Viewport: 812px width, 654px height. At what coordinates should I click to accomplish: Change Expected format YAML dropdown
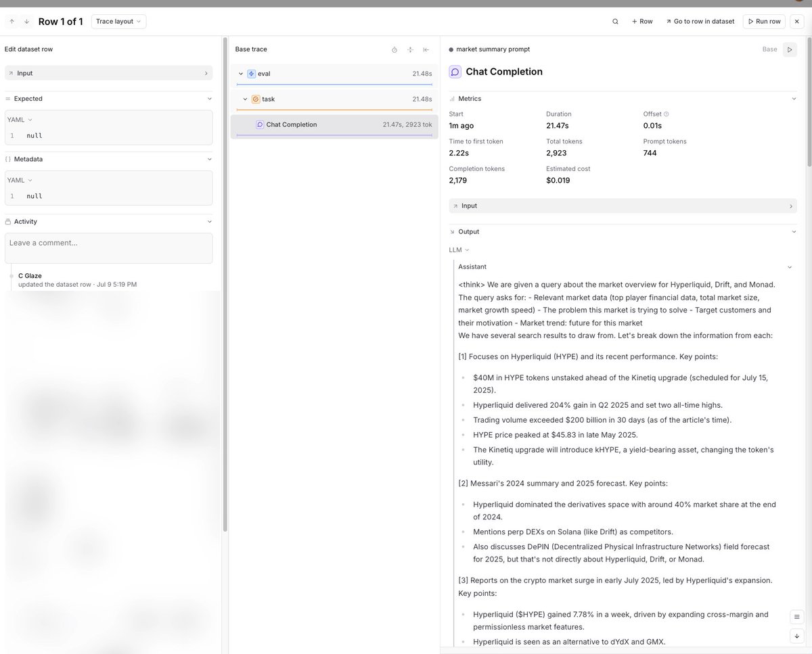(20, 120)
